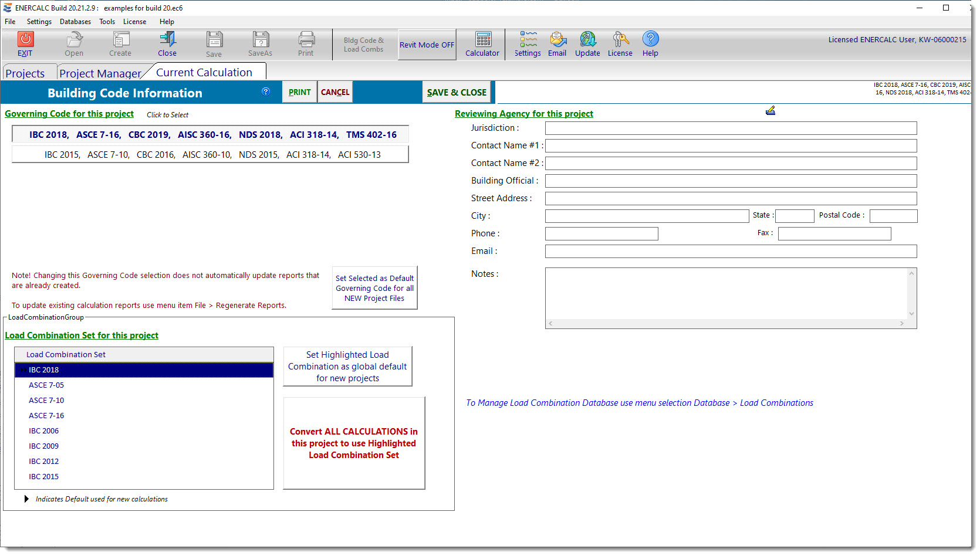980x556 pixels.
Task: Click the Email input field
Action: pyautogui.click(x=731, y=251)
